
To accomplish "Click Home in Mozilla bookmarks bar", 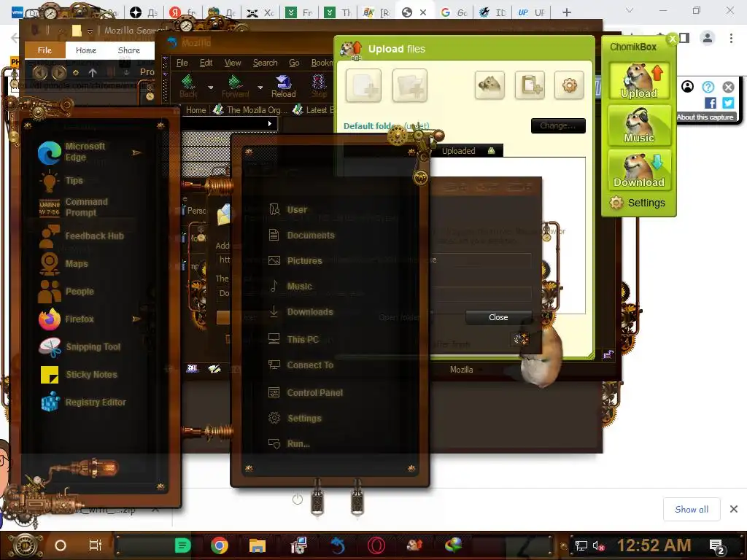I will point(196,110).
